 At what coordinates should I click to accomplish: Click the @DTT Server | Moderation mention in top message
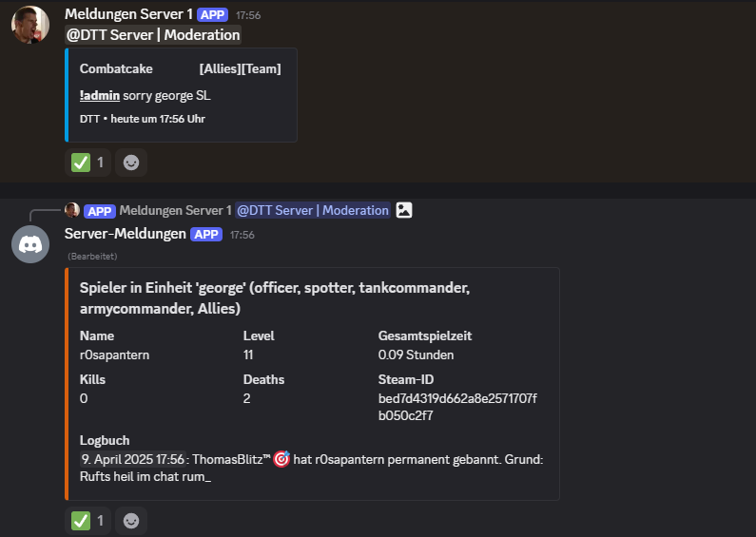click(x=152, y=35)
